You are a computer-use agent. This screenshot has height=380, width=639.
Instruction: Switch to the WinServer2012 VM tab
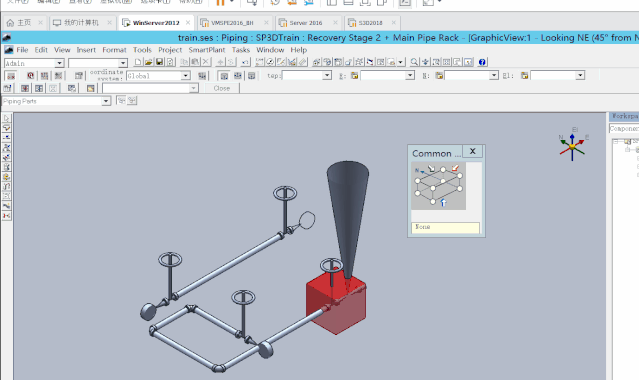[x=156, y=23]
